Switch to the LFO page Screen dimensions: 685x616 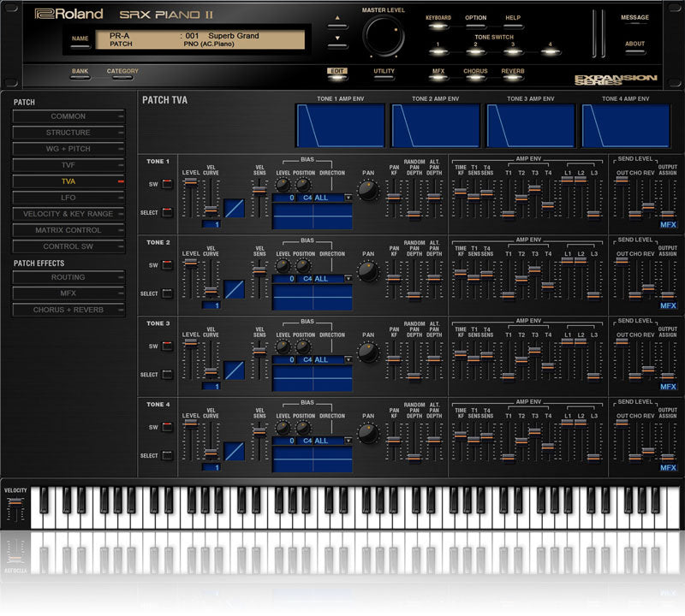coord(68,198)
